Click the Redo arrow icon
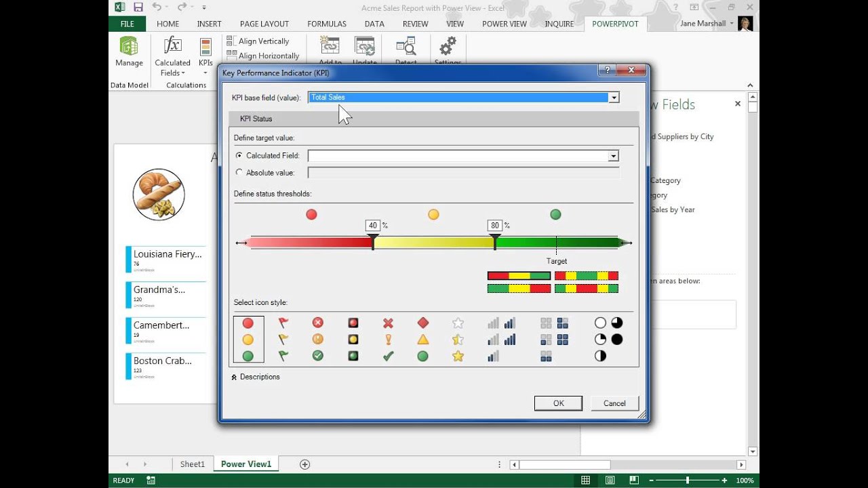This screenshot has width=868, height=488. click(181, 7)
